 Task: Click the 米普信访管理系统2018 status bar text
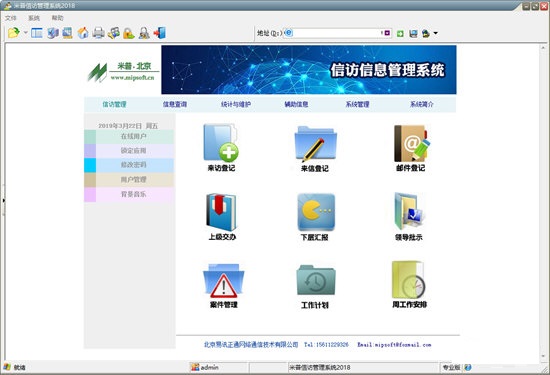point(320,367)
